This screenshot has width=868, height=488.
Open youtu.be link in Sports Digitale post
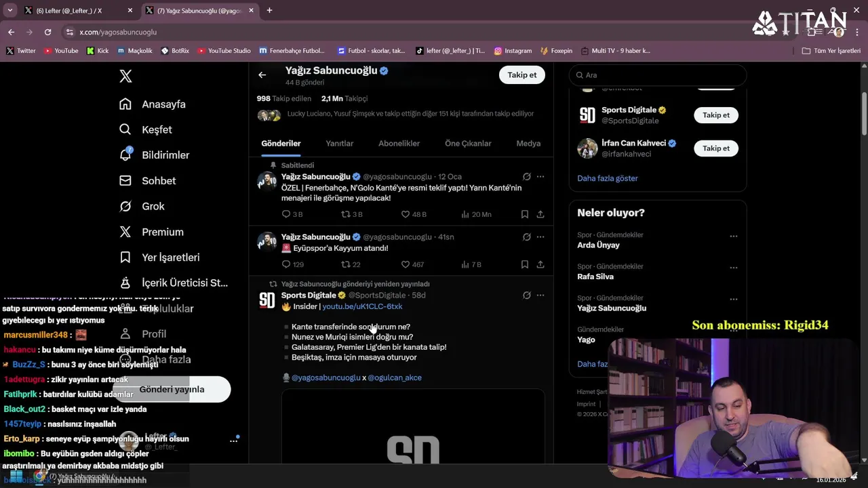click(362, 306)
